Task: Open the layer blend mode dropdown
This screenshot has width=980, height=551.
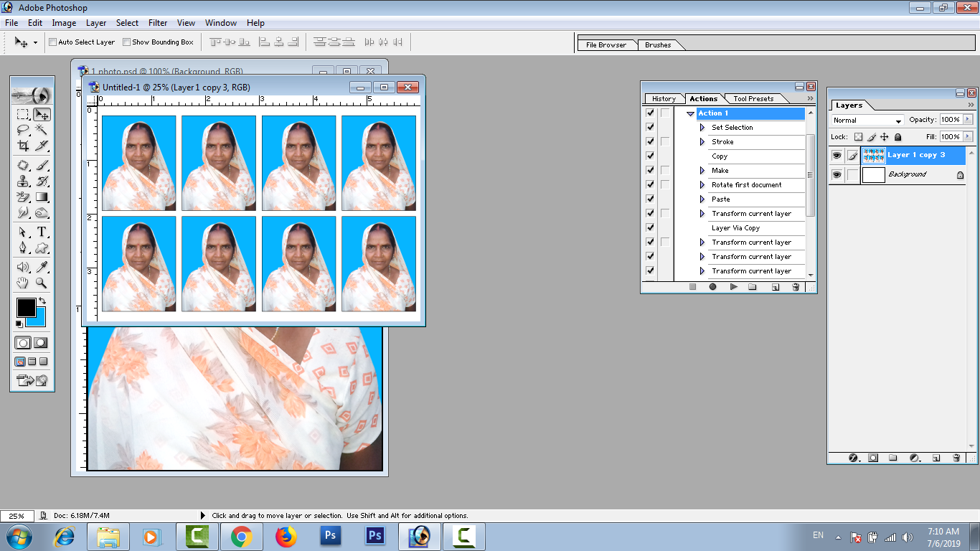Action: click(867, 121)
